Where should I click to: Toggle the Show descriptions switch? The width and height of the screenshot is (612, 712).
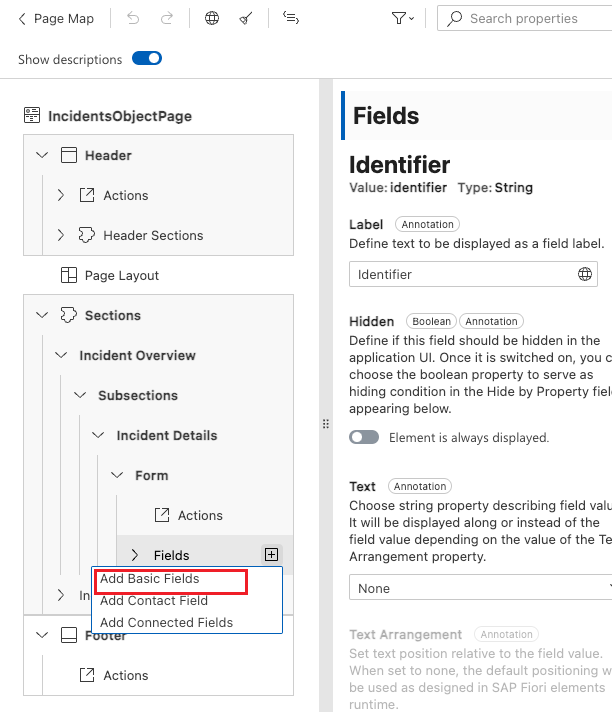[x=147, y=59]
